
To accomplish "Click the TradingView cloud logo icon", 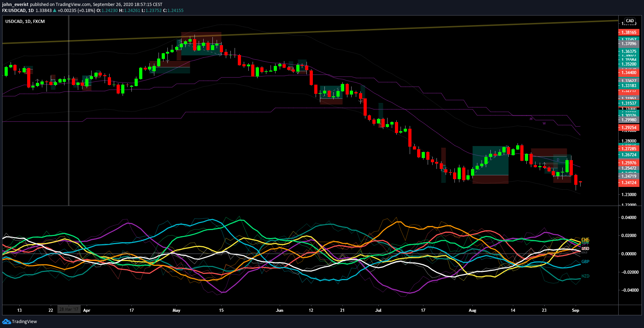I will coord(6,321).
